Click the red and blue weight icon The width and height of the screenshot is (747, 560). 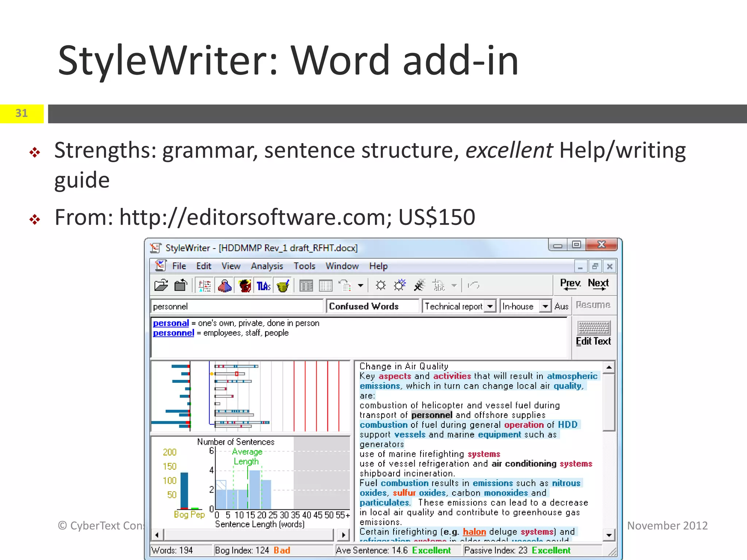(x=225, y=285)
